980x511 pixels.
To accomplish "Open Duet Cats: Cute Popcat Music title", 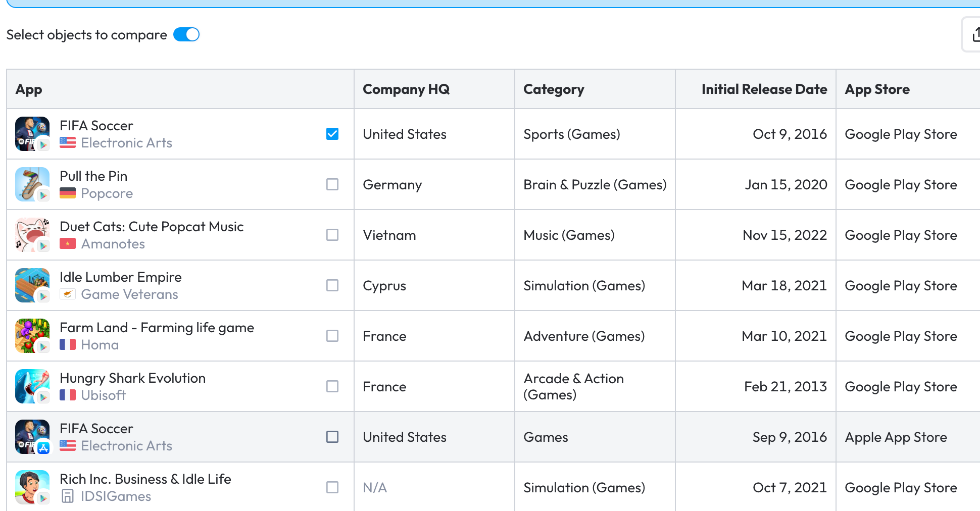I will point(152,226).
